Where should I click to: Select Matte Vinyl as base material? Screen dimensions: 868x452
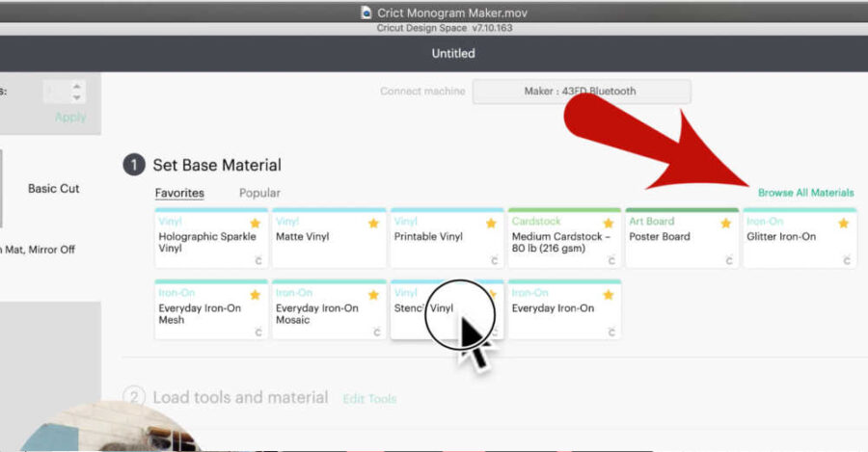[x=329, y=238]
